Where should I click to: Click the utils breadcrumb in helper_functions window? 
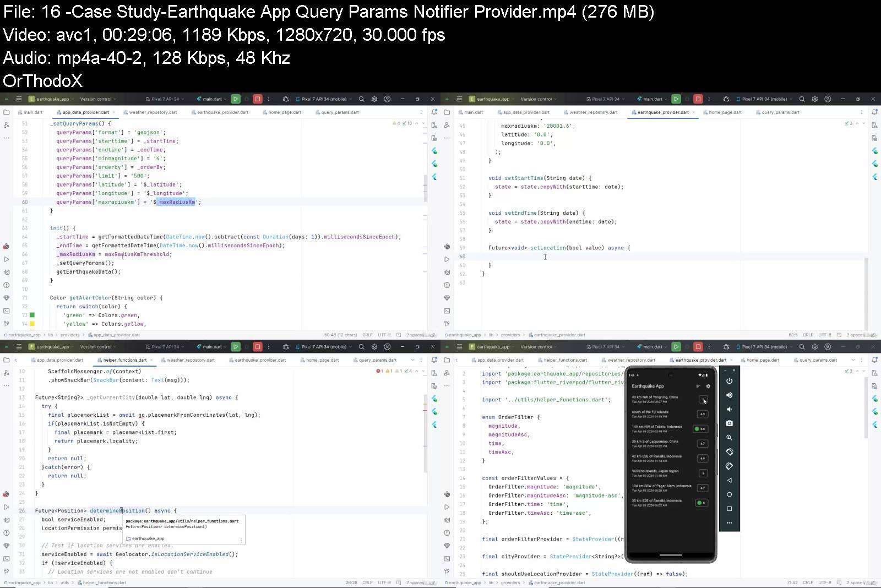65,582
